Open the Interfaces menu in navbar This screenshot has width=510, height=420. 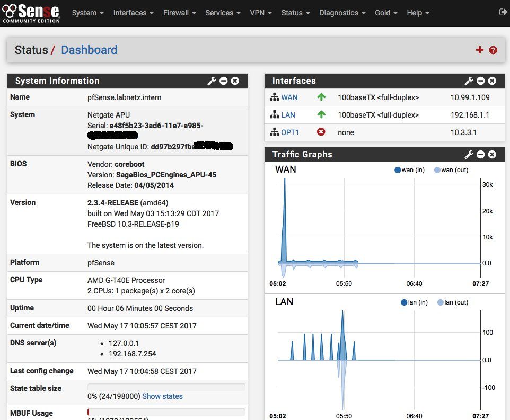coord(133,13)
